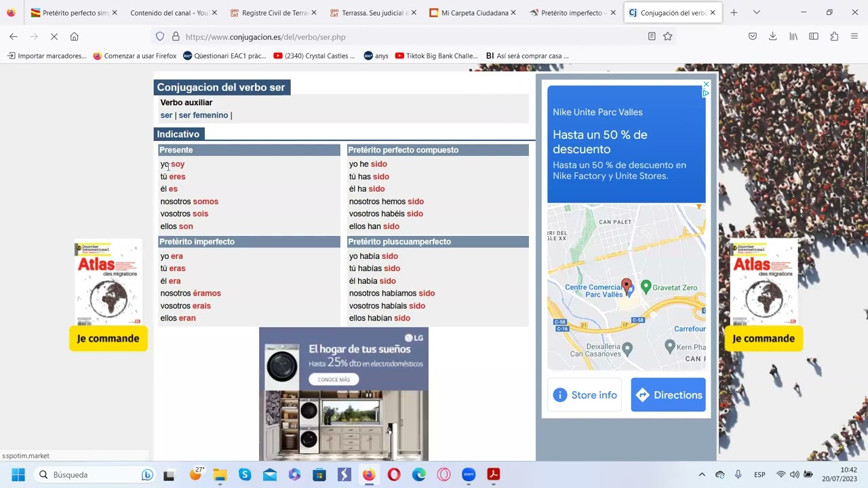Close the Mi Carpeta Ciudadana tab
This screenshot has width=868, height=488.
tap(513, 12)
